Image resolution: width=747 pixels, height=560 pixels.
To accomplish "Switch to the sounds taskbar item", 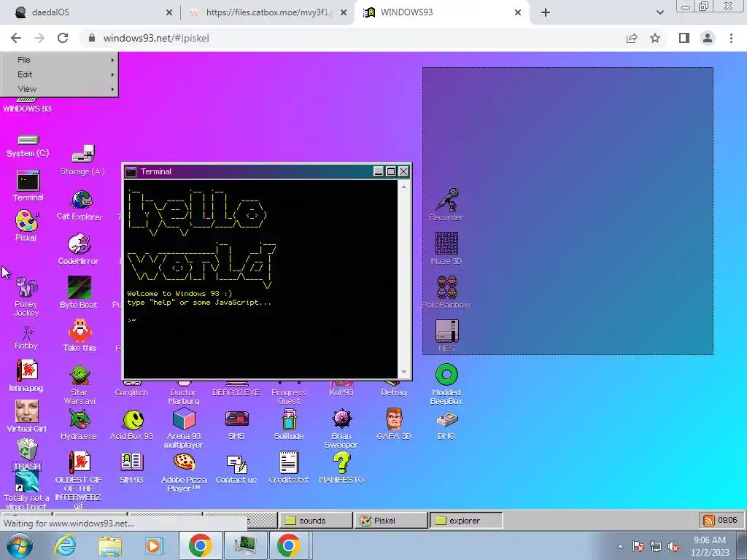I will click(x=315, y=521).
